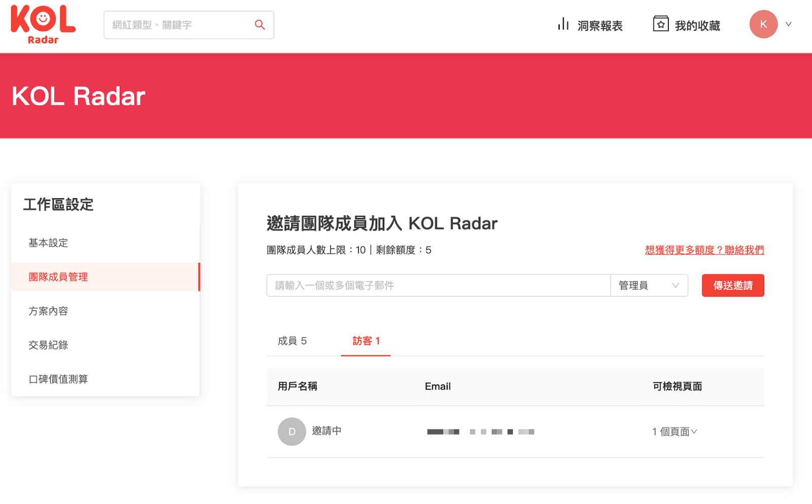Focus the 網紅類型、關鍵字 search field
Screen dimensions: 812x504
click(x=189, y=25)
